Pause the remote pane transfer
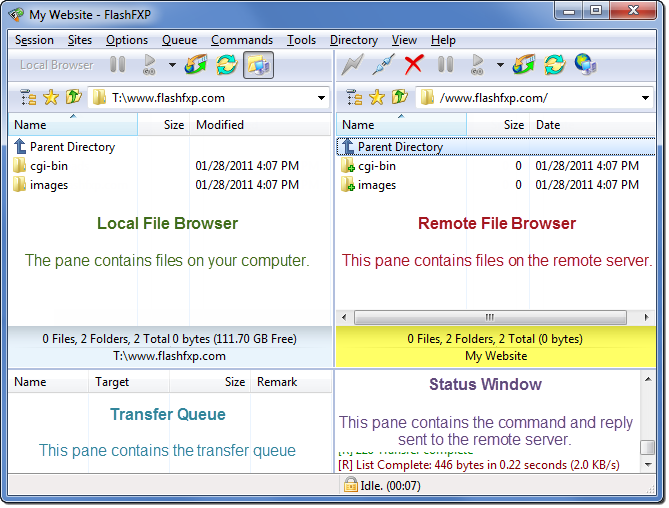The width and height of the screenshot is (669, 508). [x=445, y=65]
